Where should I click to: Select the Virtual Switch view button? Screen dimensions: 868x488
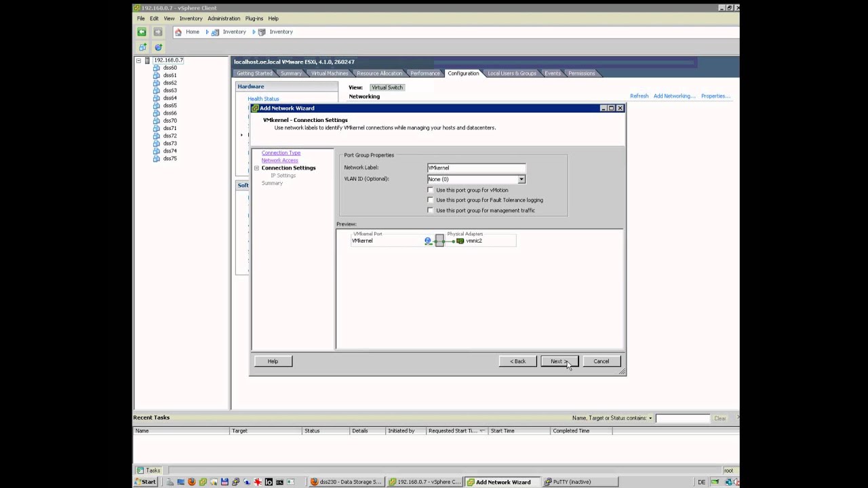click(387, 87)
